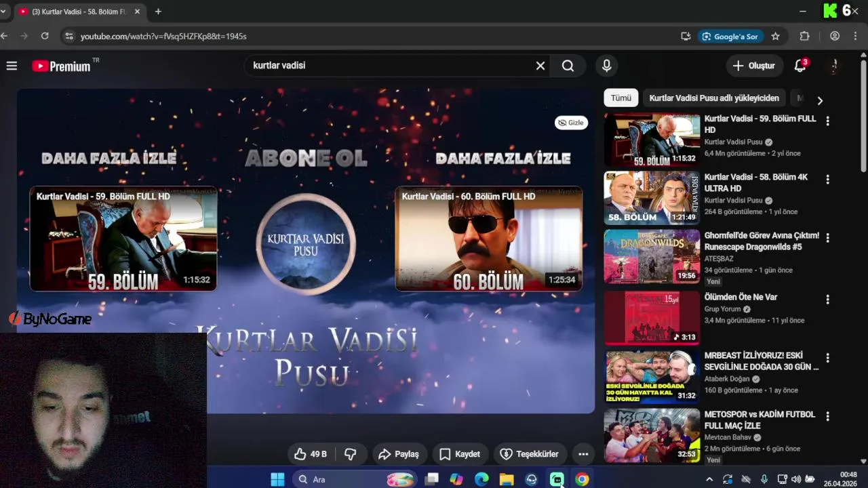Close the current browser tab
The image size is (868, 488).
click(x=138, y=12)
